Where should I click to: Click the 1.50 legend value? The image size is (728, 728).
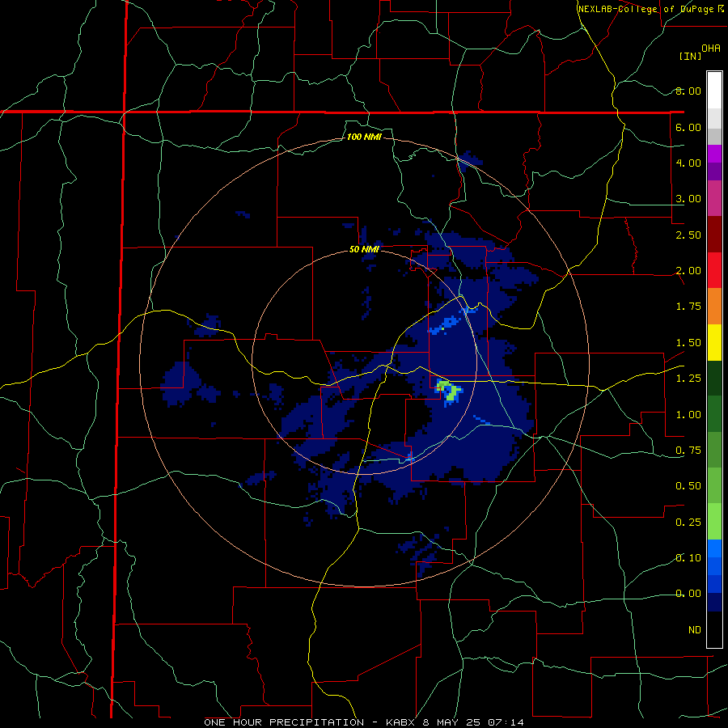(x=688, y=343)
